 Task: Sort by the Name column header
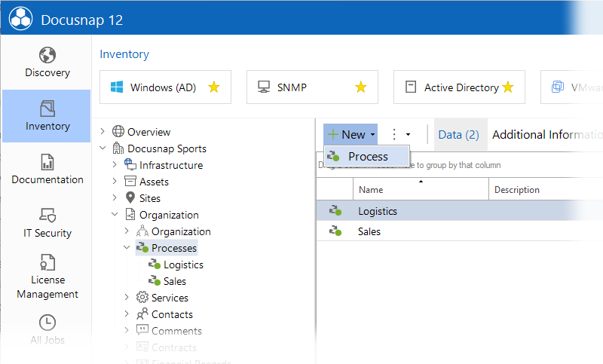point(421,189)
